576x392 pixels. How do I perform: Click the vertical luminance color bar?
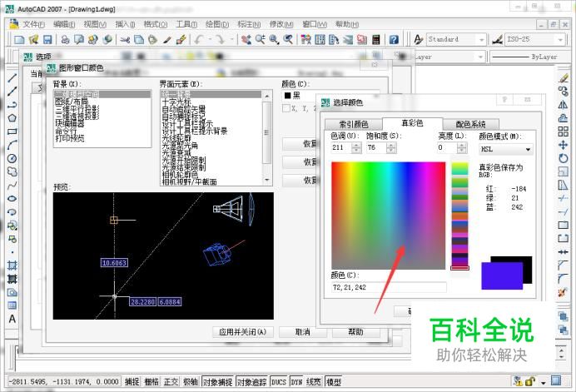point(460,216)
